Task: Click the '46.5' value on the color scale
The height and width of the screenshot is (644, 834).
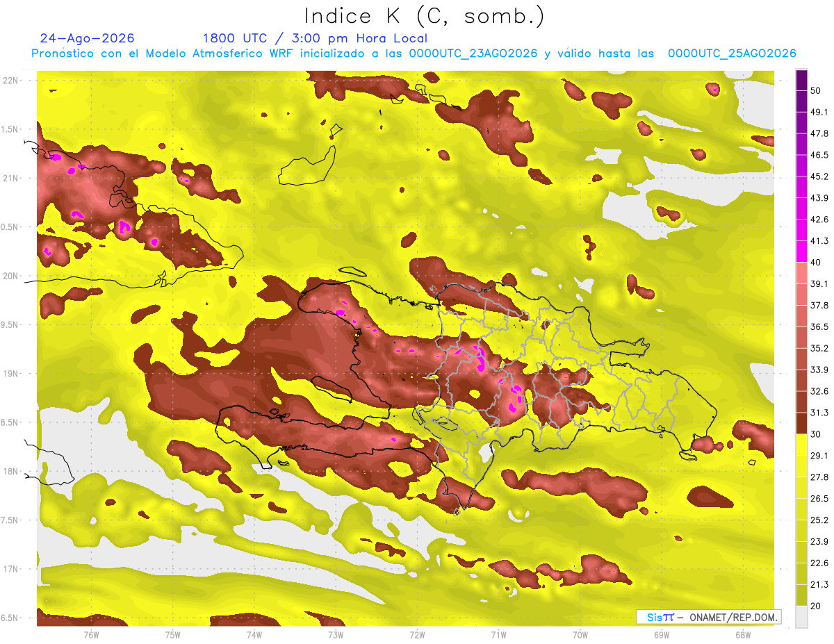Action: pyautogui.click(x=819, y=155)
